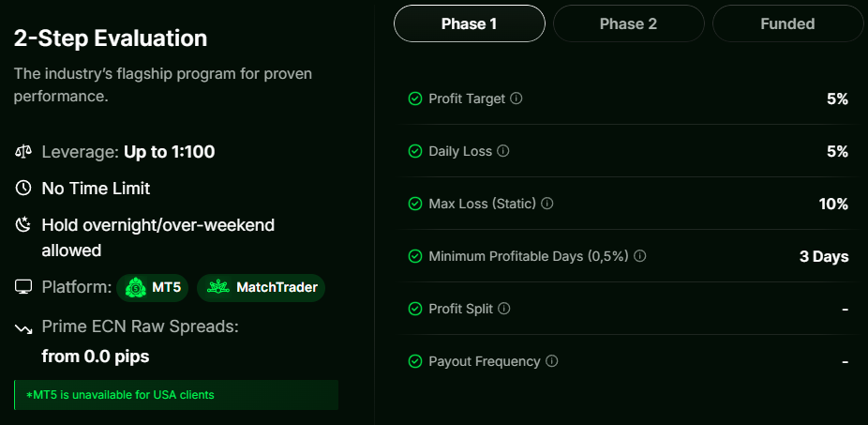Click the green checkmark beside Profit Target

pyautogui.click(x=415, y=99)
